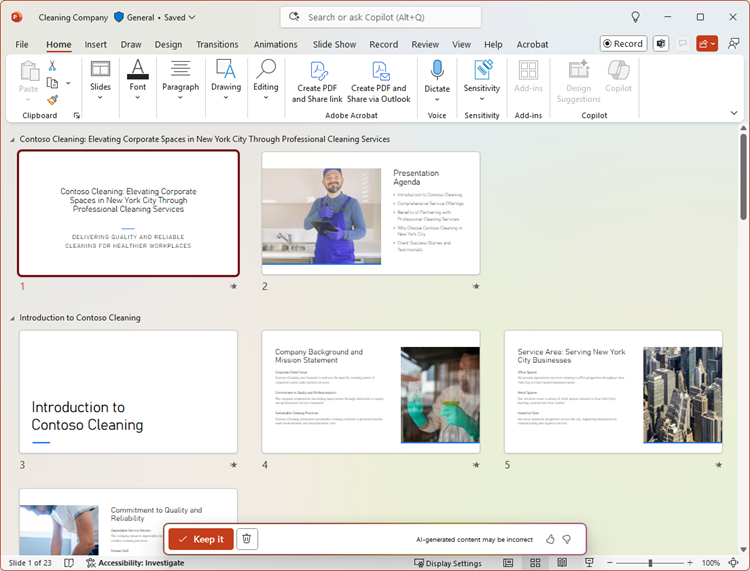Viewport: 750px width, 571px height.
Task: Click the Record button at top right
Action: [623, 44]
